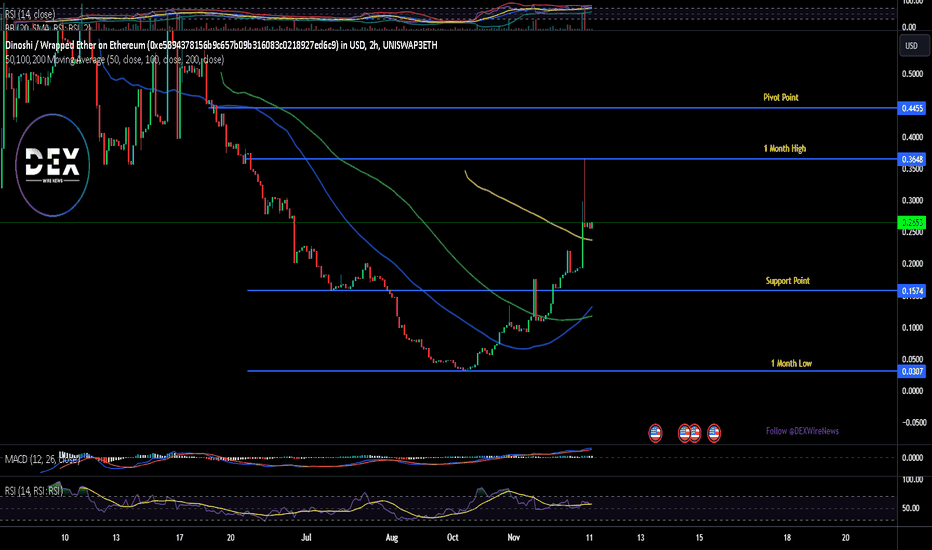
Task: Click the 1 Month High text label
Action: pos(785,148)
